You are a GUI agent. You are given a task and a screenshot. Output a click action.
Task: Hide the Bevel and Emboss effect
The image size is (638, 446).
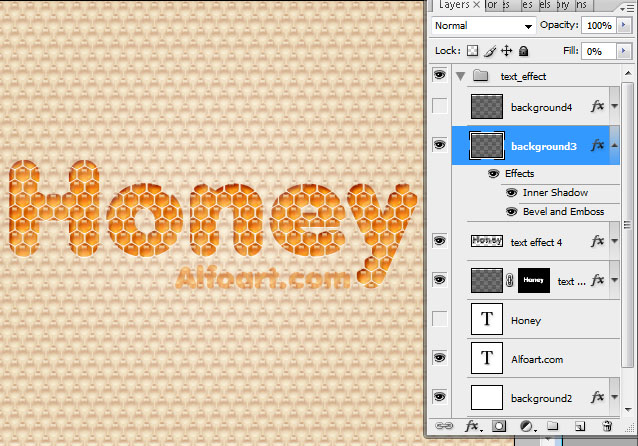coord(512,211)
